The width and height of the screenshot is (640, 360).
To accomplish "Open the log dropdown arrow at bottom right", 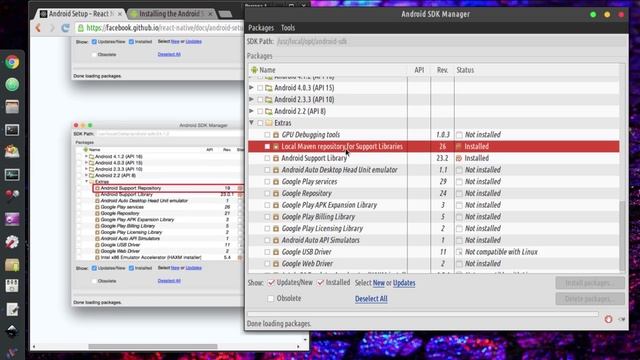I will [x=622, y=319].
